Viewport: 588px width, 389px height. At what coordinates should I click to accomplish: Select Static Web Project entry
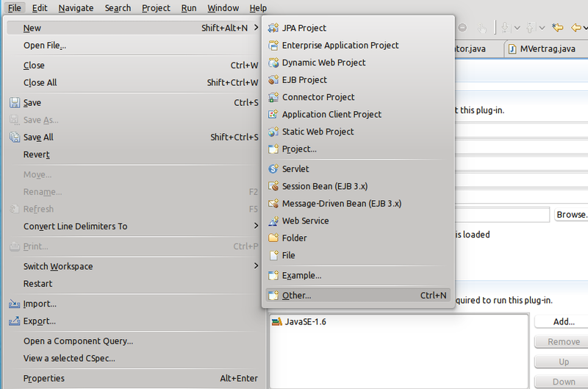tap(318, 132)
